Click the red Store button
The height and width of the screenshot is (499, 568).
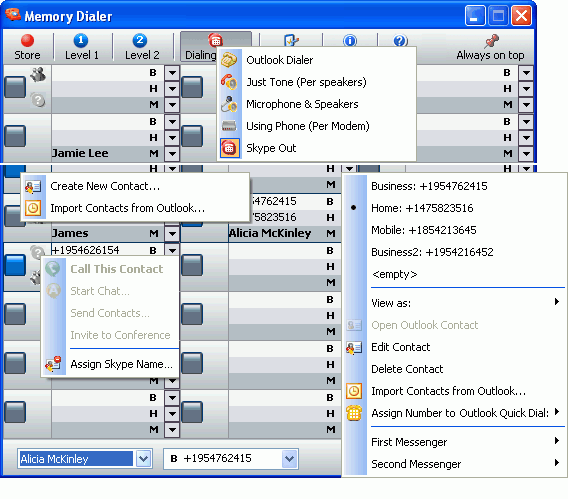[x=27, y=47]
